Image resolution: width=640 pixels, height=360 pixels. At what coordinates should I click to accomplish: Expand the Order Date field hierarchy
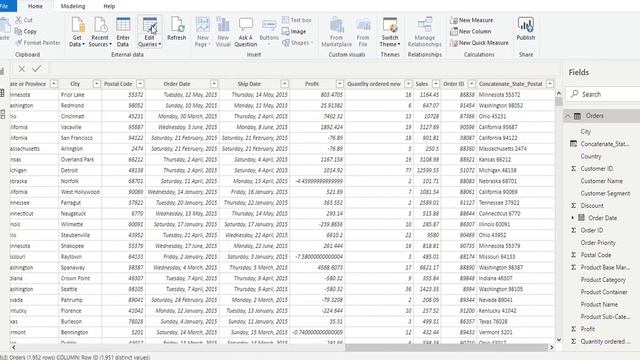572,218
